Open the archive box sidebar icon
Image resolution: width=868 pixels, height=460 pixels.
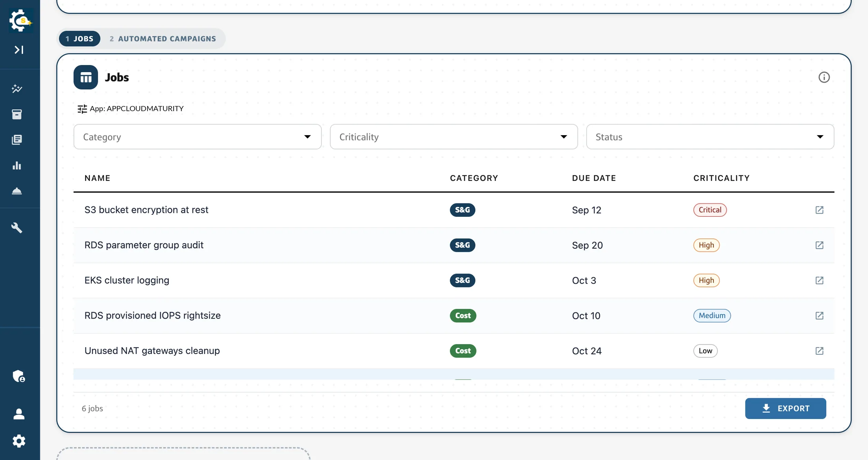coord(17,114)
